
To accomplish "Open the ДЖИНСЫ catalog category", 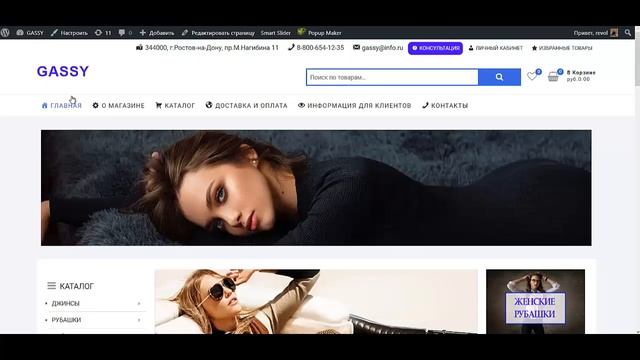I will (x=65, y=303).
